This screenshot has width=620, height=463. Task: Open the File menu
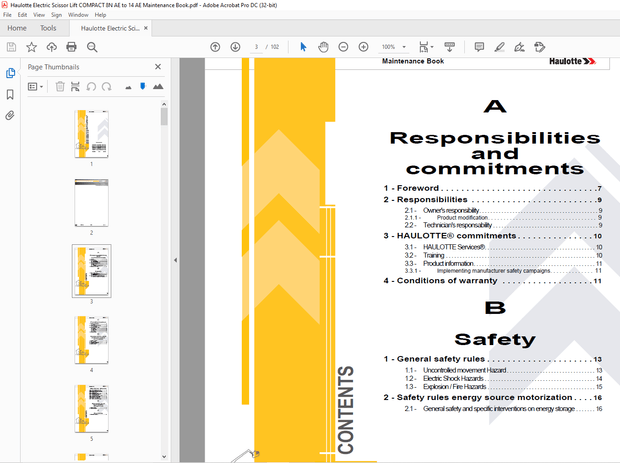click(7, 15)
